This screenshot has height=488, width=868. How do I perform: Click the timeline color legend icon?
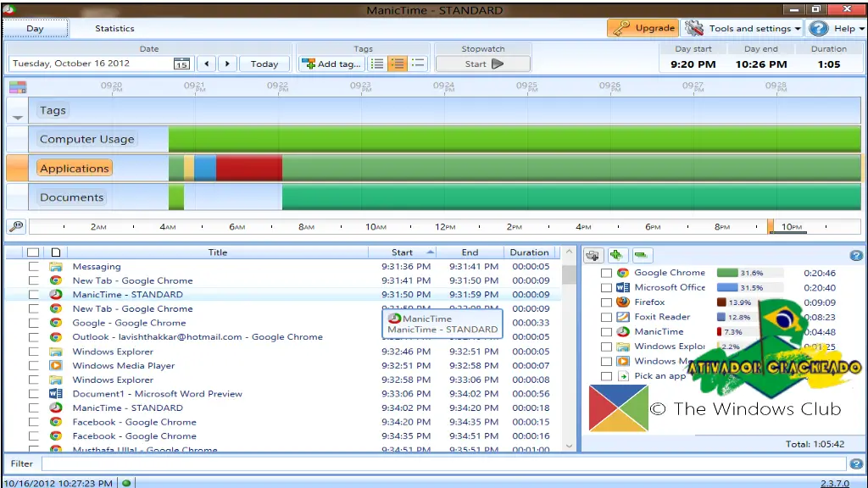(17, 87)
